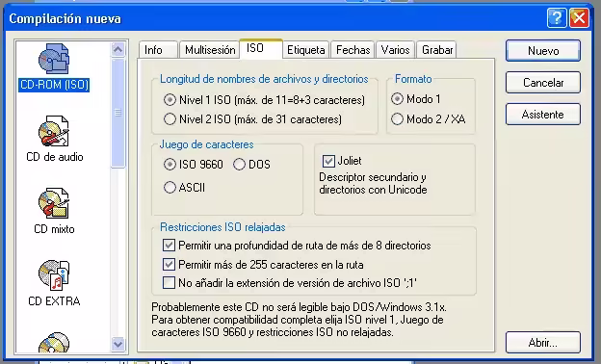The width and height of the screenshot is (601, 364).
Task: Switch to the Info tab
Action: pos(158,50)
